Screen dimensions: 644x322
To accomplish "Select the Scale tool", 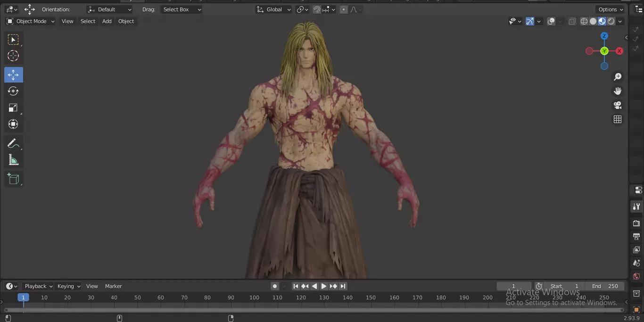I will (13, 108).
